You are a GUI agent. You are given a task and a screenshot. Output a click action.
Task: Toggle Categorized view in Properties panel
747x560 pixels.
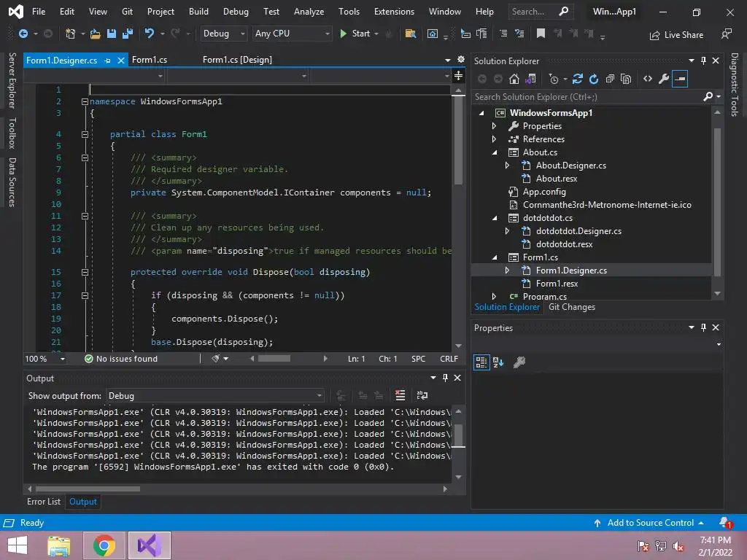coord(481,362)
